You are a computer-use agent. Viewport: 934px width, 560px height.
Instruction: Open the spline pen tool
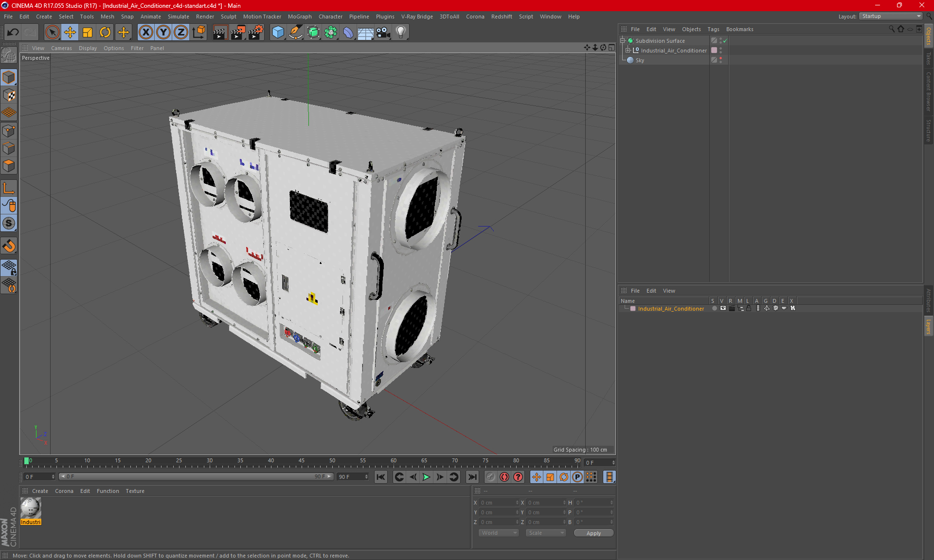[296, 33]
